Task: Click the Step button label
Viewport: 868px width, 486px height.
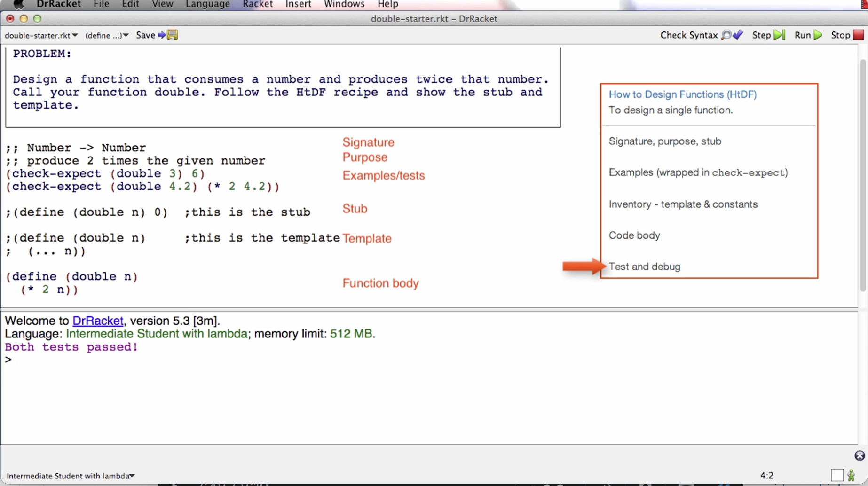Action: [x=761, y=35]
